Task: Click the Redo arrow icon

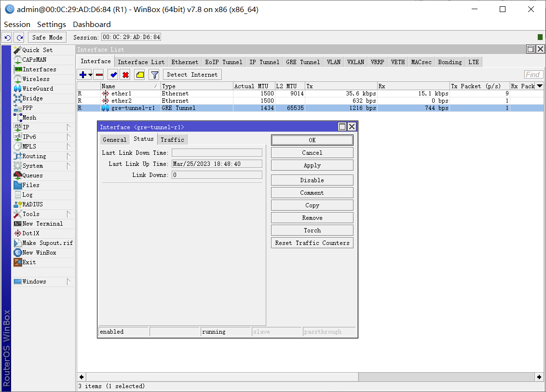Action: tap(19, 37)
